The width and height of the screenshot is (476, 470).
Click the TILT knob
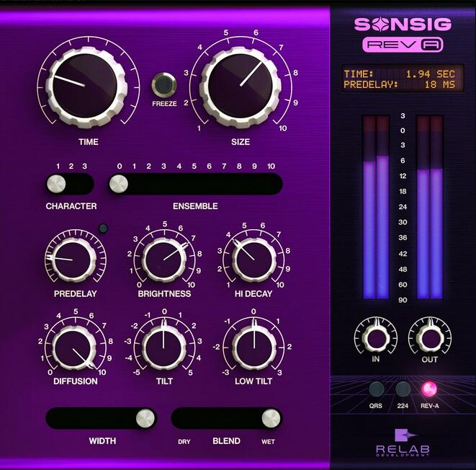(x=164, y=348)
